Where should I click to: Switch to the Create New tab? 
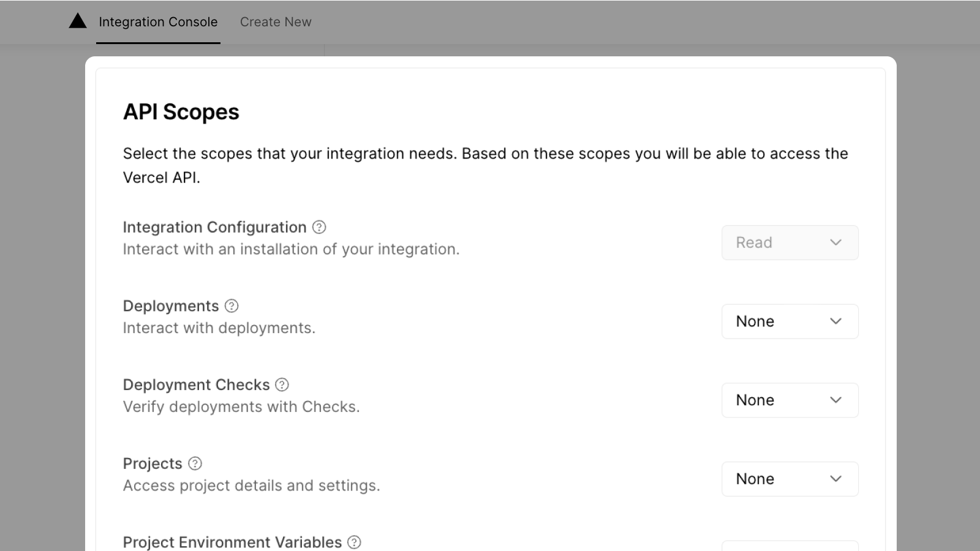click(x=276, y=21)
